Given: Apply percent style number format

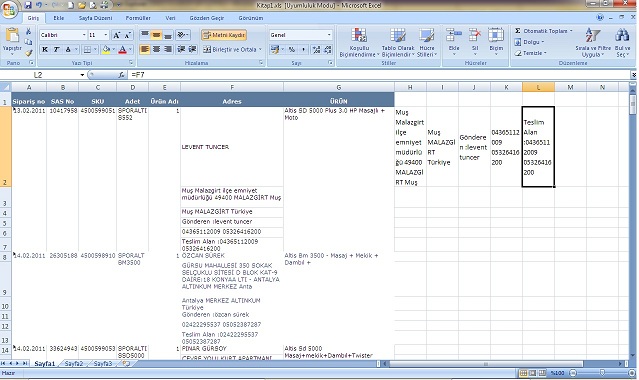Looking at the screenshot, I should point(292,50).
